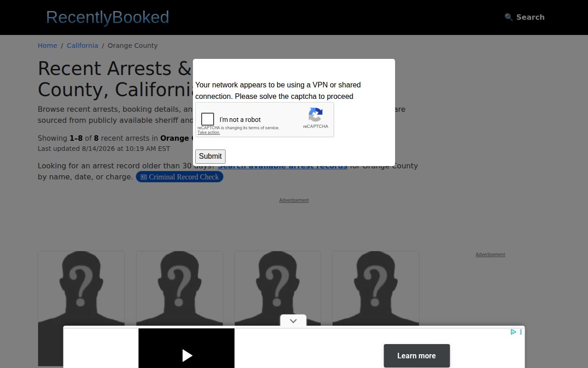Viewport: 588px width, 368px height.
Task: Open the ad options three-dot icon
Action: pos(520,332)
